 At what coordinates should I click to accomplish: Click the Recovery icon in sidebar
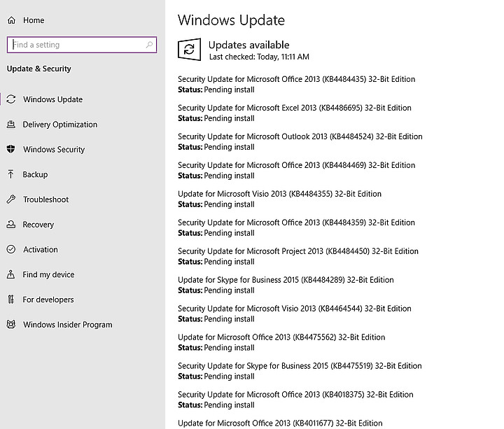pyautogui.click(x=11, y=225)
